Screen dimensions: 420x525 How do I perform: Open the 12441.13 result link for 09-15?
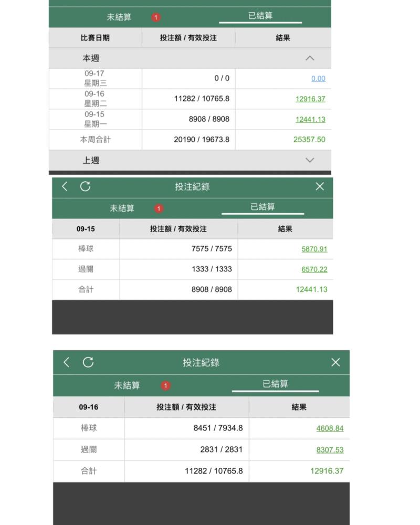tap(310, 119)
